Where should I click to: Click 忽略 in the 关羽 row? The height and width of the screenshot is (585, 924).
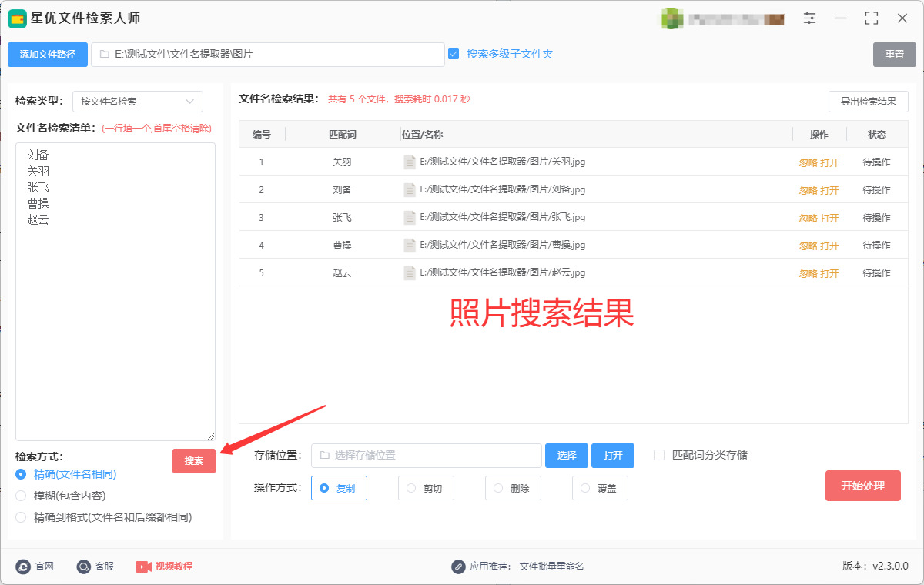click(x=808, y=162)
